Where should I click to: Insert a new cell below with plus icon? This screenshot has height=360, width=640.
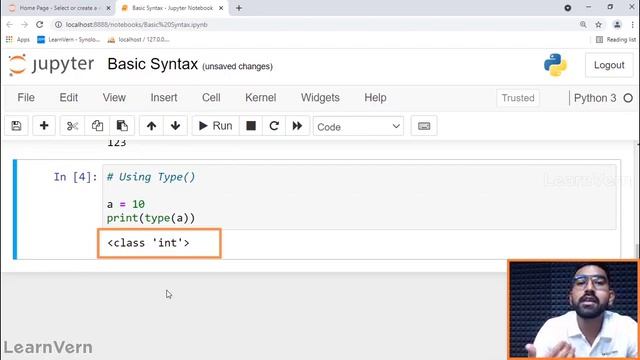(x=44, y=126)
